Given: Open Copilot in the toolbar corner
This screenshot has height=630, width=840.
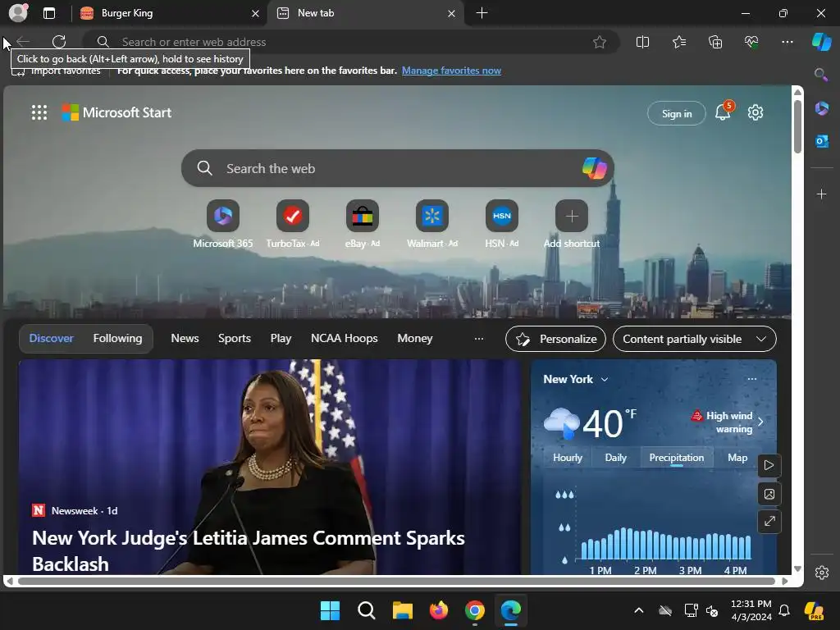Looking at the screenshot, I should [821, 42].
